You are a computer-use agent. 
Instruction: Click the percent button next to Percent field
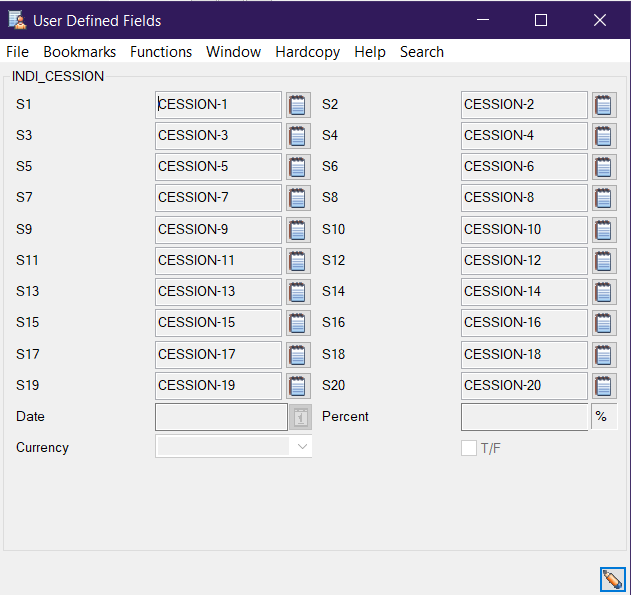[604, 417]
